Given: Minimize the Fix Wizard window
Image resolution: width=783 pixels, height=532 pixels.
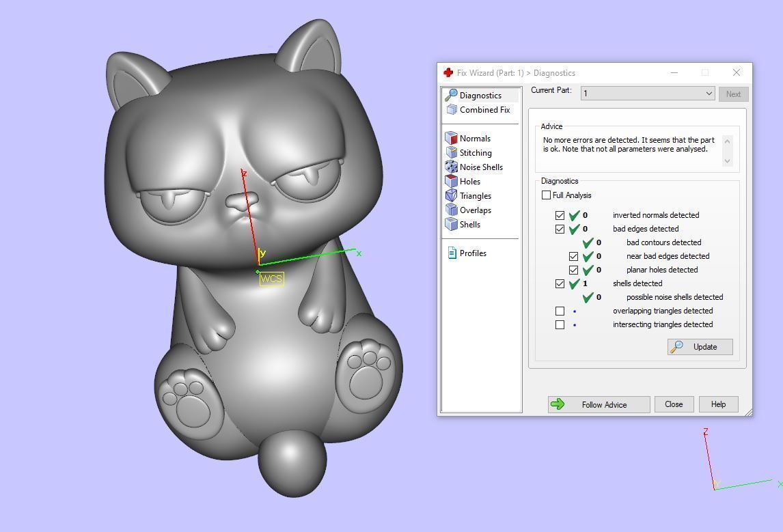Looking at the screenshot, I should [674, 72].
